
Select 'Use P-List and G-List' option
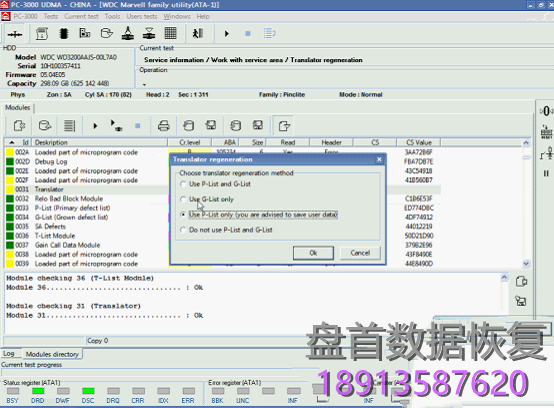pos(216,184)
